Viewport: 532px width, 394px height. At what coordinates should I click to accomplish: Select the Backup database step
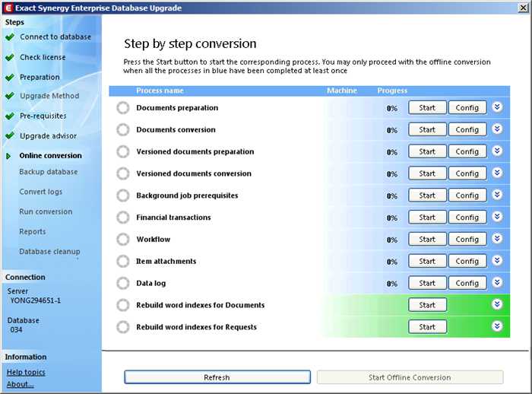(48, 172)
